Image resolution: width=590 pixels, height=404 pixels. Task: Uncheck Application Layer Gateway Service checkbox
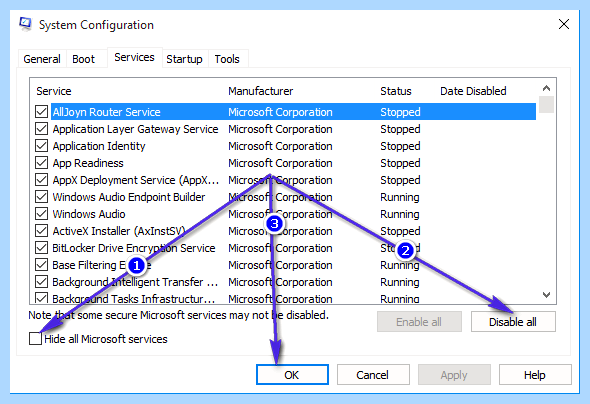pyautogui.click(x=41, y=129)
